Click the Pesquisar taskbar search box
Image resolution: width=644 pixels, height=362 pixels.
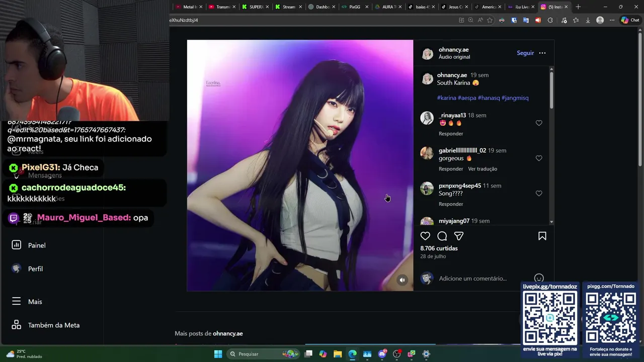263,354
